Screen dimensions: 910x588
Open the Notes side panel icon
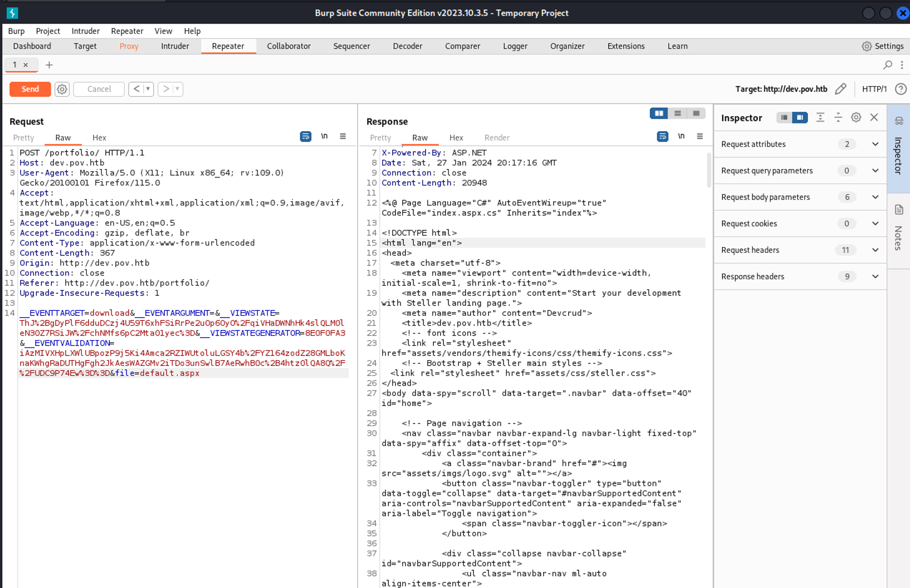[x=899, y=210]
